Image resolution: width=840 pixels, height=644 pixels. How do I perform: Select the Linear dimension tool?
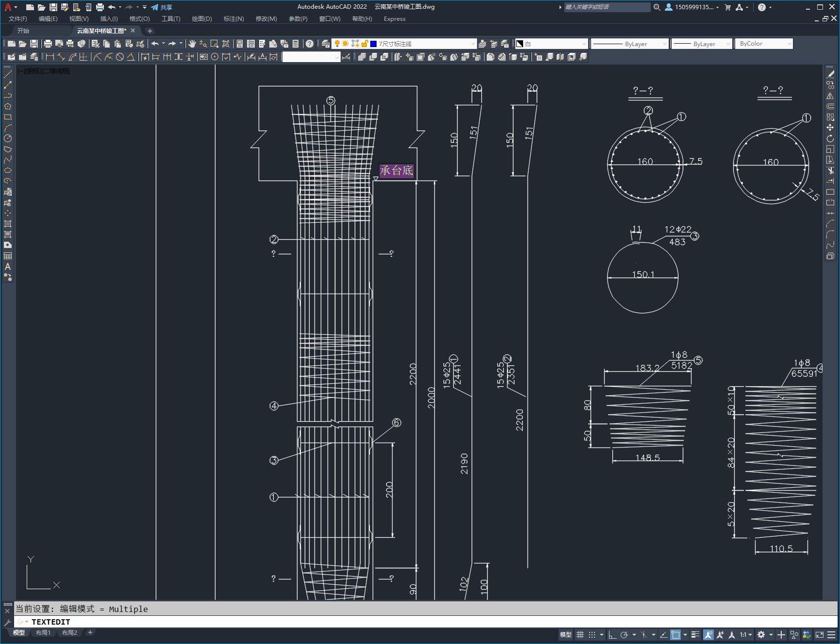[x=50, y=57]
